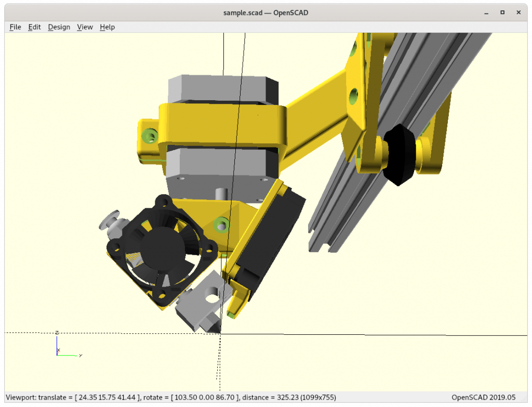The image size is (532, 407).
Task: Click the 'sample.scad — OpenSCAD' window title
Action: (265, 13)
